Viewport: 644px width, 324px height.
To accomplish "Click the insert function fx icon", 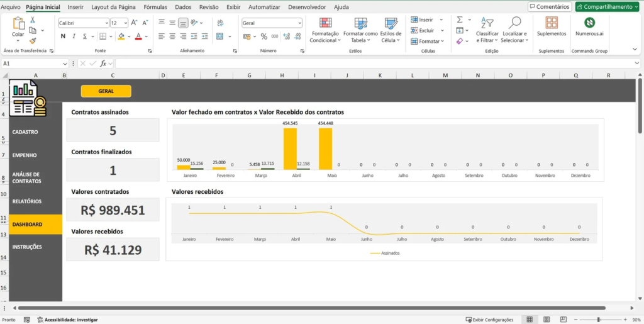I will tap(104, 64).
